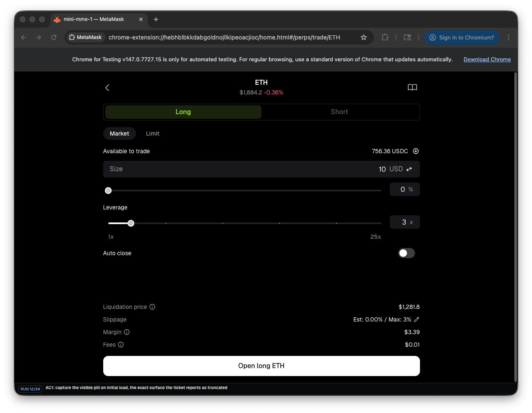Viewport: 532px width, 413px height.
Task: Click the size percentage slider handle
Action: click(108, 191)
